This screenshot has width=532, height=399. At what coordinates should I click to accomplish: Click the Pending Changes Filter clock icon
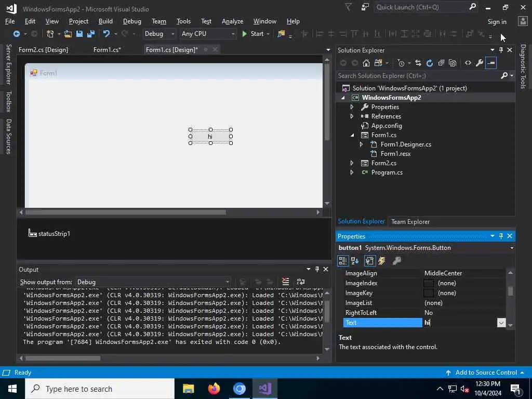tap(401, 63)
